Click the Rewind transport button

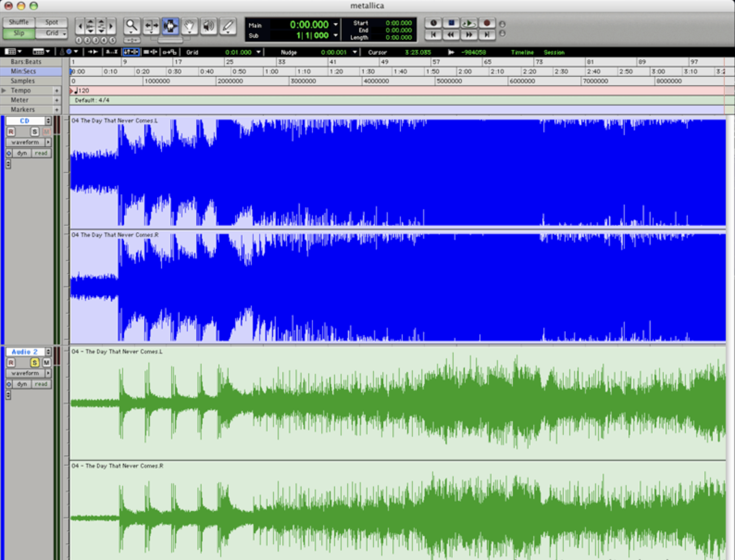pos(451,35)
